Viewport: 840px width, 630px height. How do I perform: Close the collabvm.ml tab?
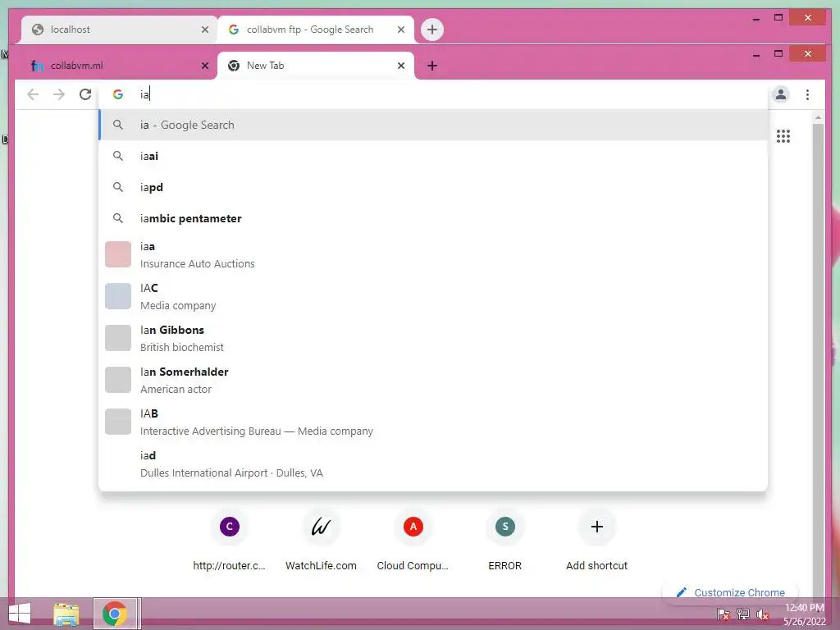(x=204, y=66)
